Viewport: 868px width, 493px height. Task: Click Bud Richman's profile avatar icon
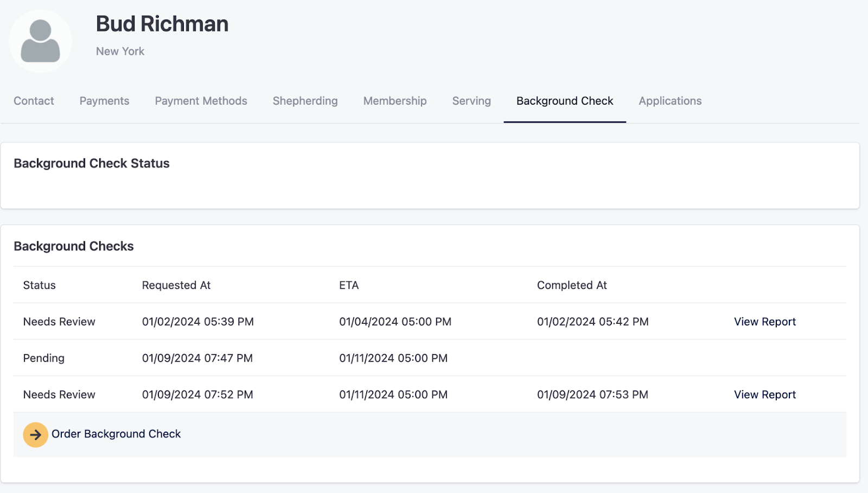click(40, 41)
